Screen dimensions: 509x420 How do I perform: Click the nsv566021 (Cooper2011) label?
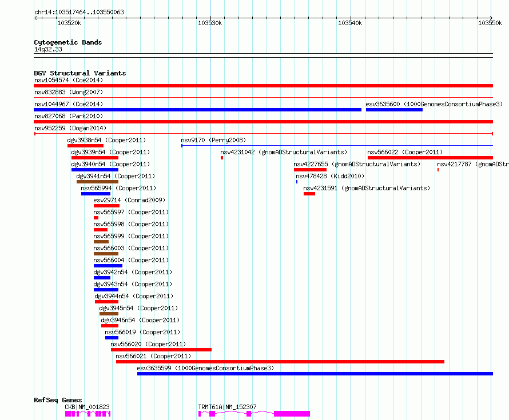[x=153, y=356]
